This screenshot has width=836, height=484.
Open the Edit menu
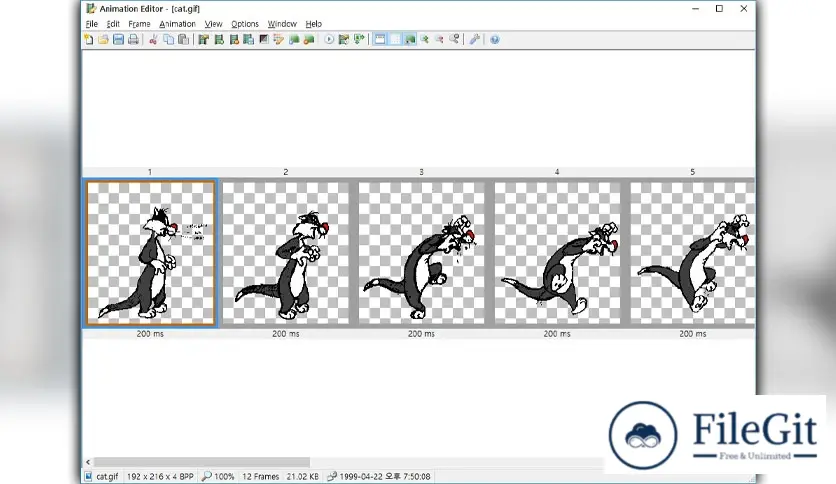[x=113, y=24]
